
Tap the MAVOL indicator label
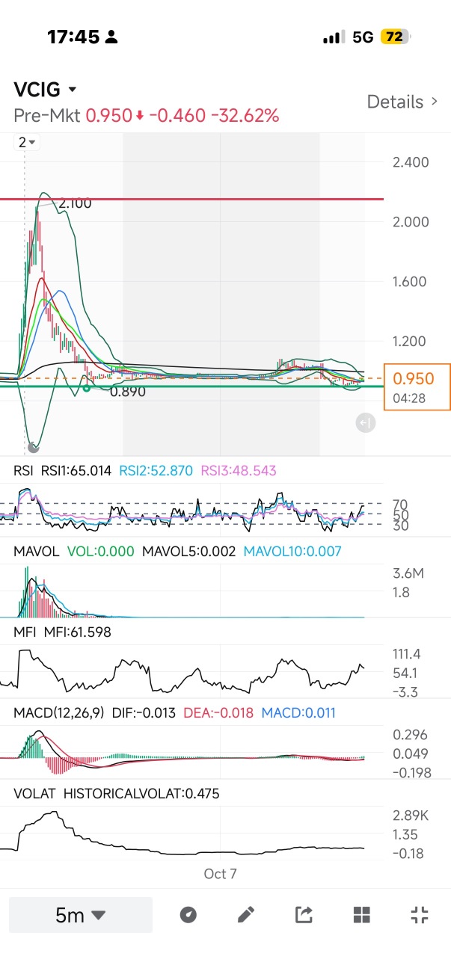click(x=37, y=552)
